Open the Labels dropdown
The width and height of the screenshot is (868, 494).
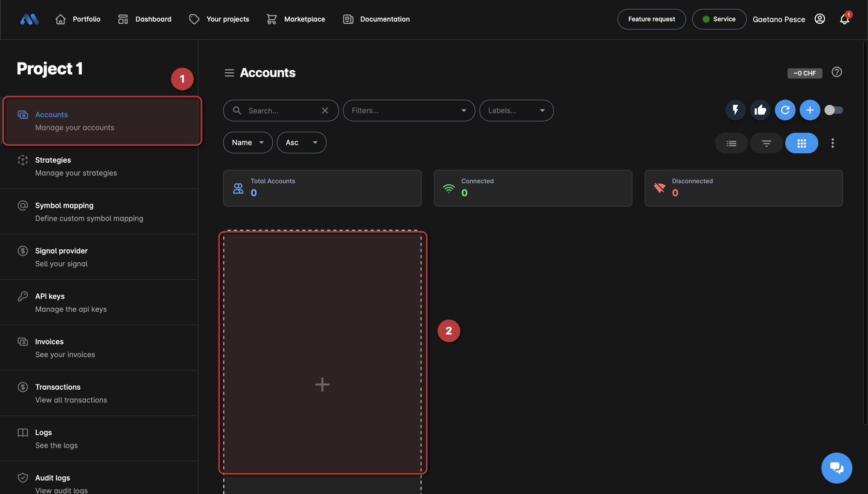click(516, 110)
